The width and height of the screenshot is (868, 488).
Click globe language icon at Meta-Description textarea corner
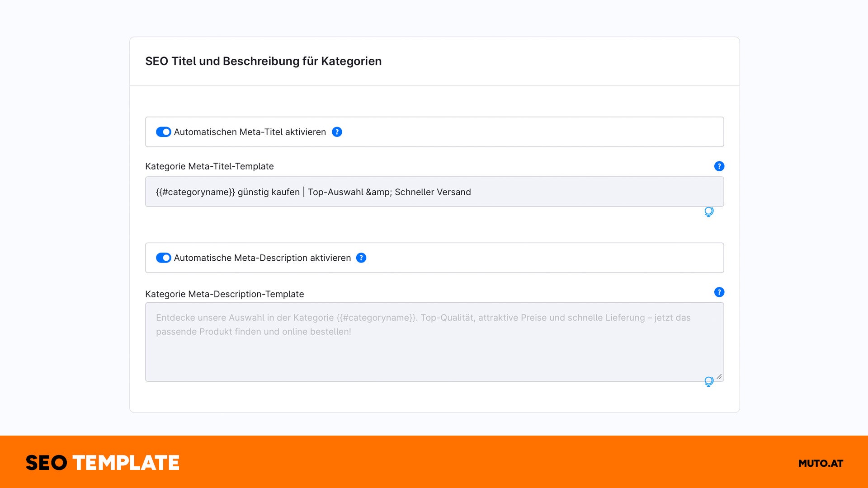pos(709,381)
